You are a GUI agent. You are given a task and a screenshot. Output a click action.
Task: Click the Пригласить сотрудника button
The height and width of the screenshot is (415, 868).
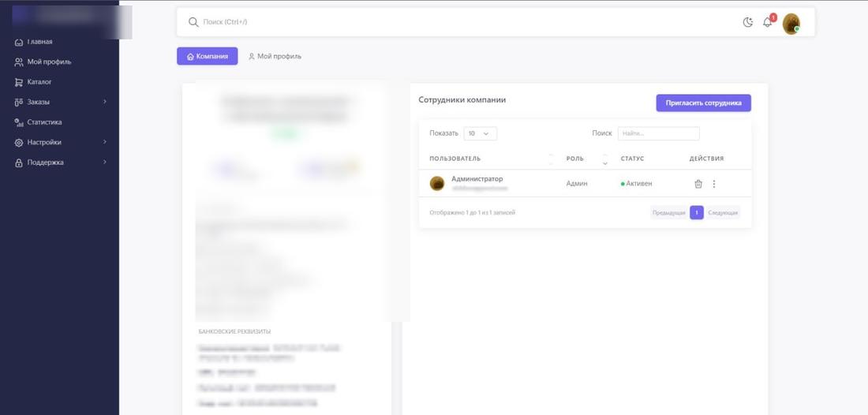coord(704,103)
